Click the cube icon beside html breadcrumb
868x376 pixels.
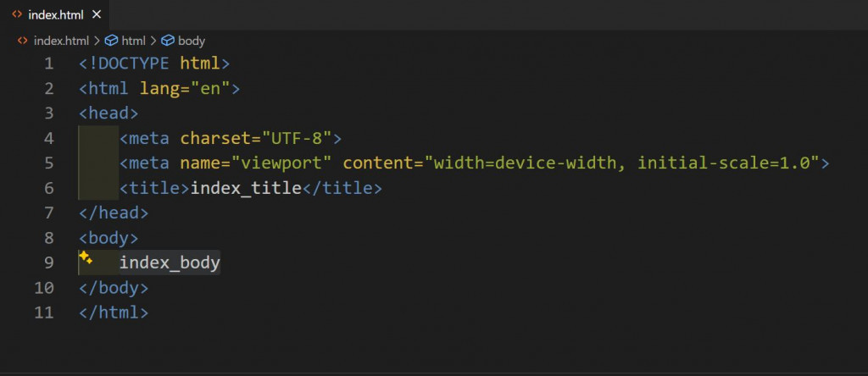point(112,40)
